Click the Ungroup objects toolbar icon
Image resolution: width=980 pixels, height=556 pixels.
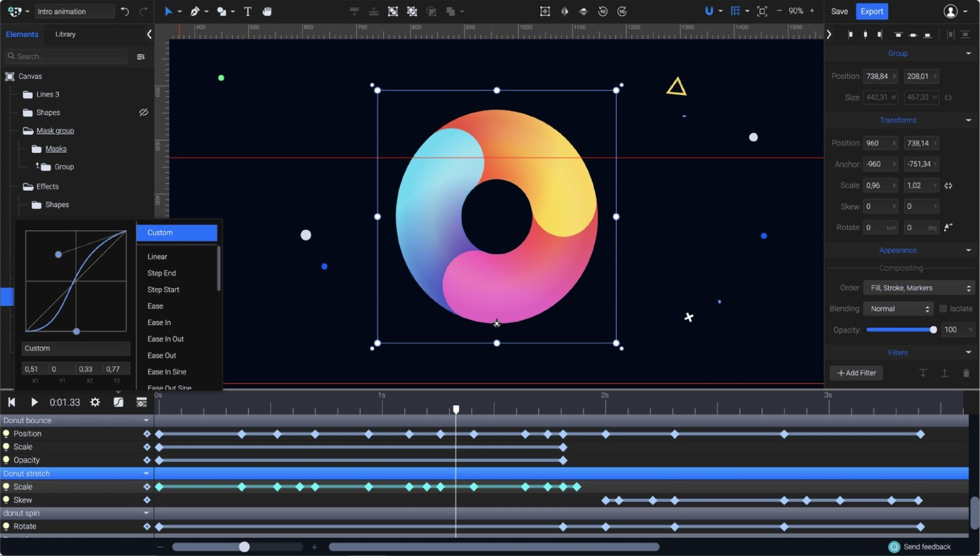pyautogui.click(x=412, y=11)
